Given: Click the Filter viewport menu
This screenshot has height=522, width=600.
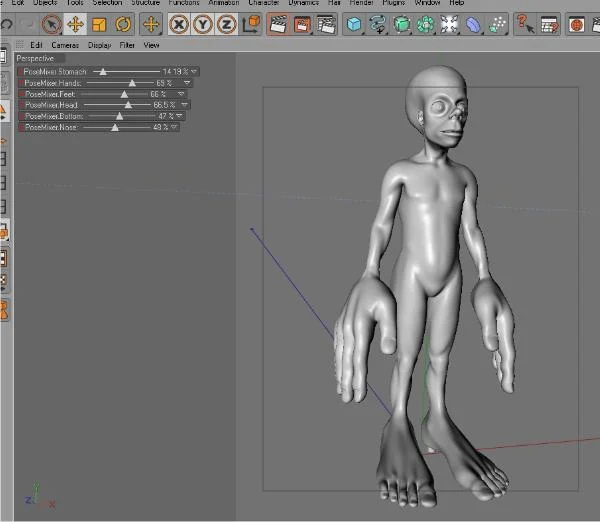Looking at the screenshot, I should pyautogui.click(x=127, y=45).
